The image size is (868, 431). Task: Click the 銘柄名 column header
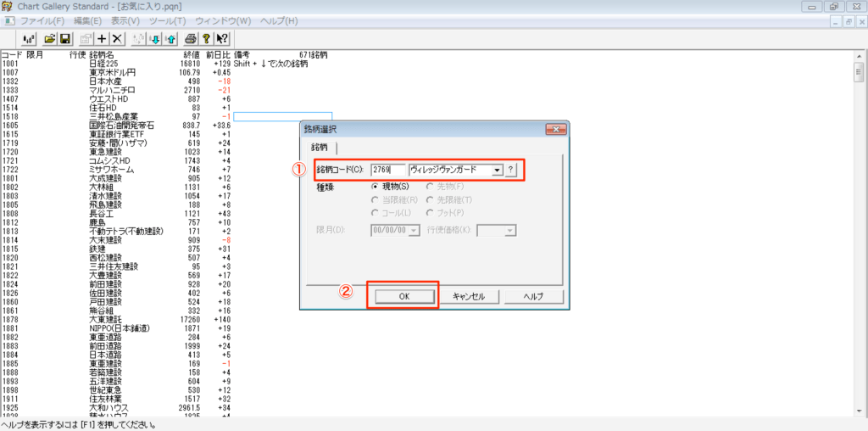click(x=102, y=55)
